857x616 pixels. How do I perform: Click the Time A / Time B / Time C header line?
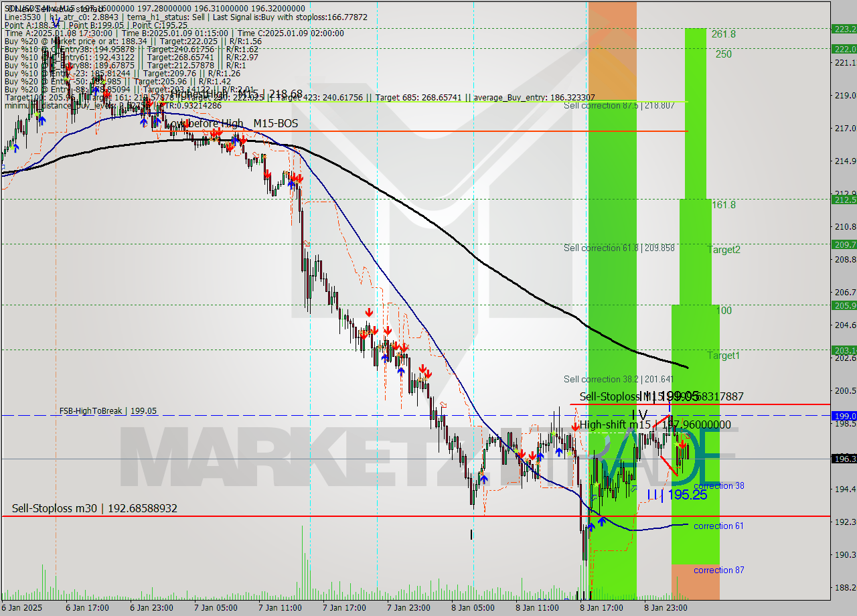[x=174, y=33]
